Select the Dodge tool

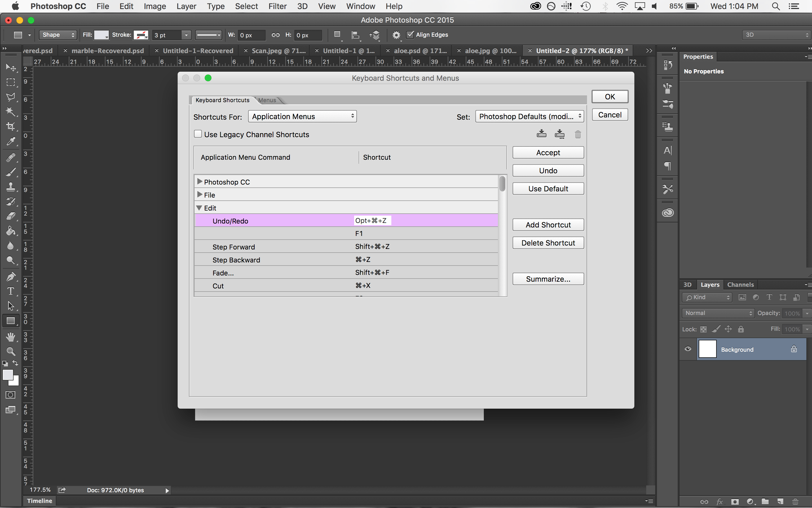[11, 260]
